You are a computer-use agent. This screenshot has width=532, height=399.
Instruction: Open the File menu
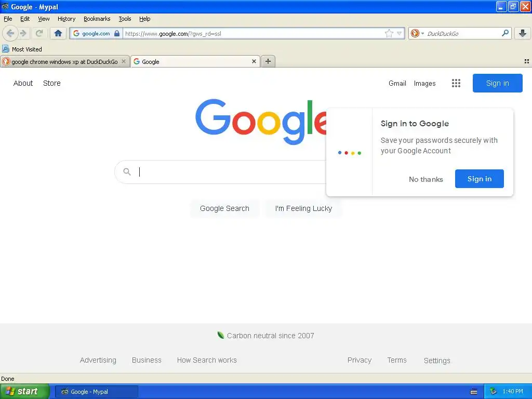pyautogui.click(x=8, y=19)
